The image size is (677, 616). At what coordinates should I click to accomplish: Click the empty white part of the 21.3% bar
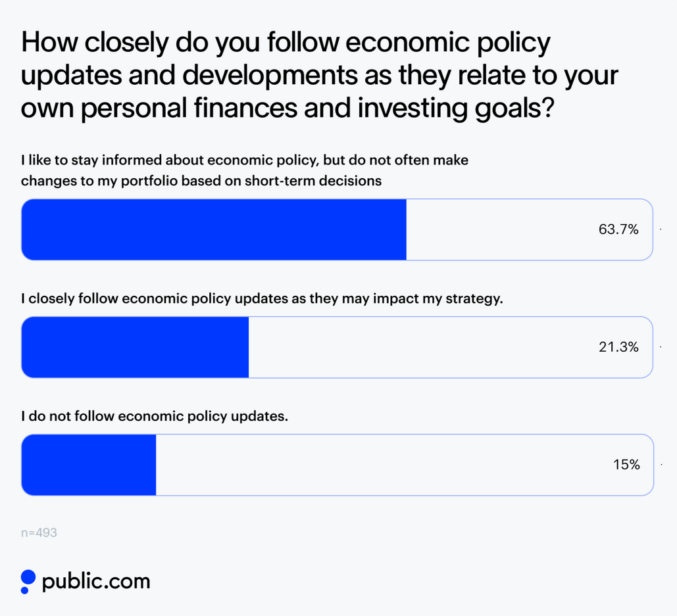421,347
